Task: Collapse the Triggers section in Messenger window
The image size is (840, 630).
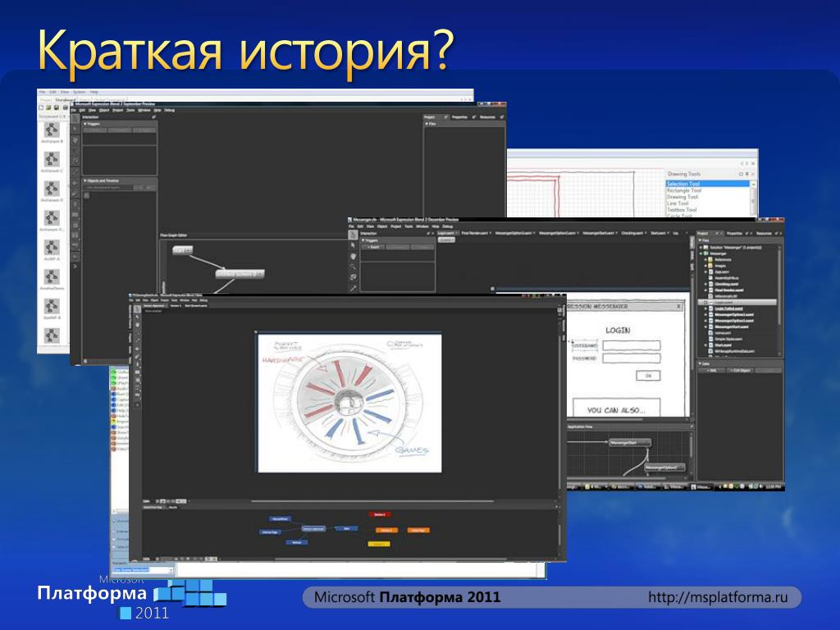Action: (x=363, y=240)
